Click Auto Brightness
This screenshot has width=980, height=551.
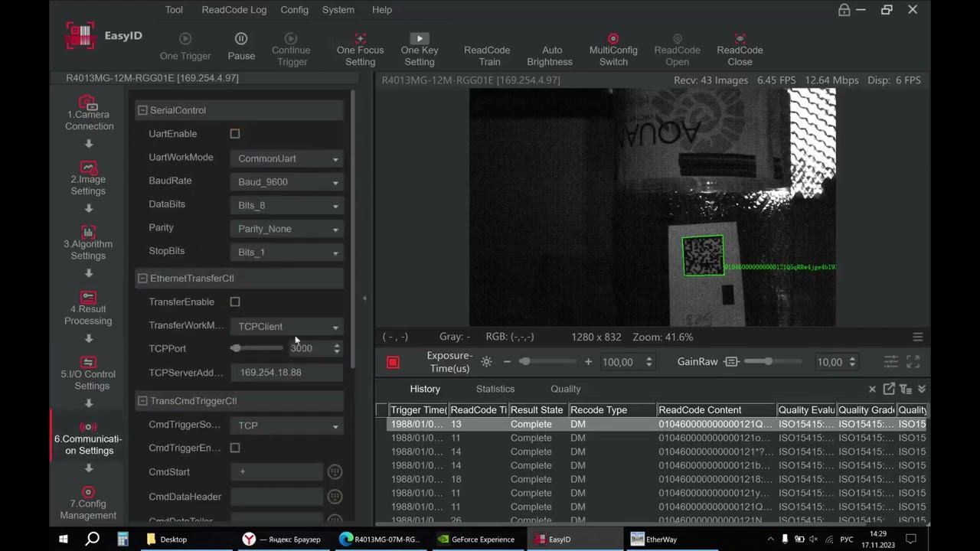click(550, 55)
